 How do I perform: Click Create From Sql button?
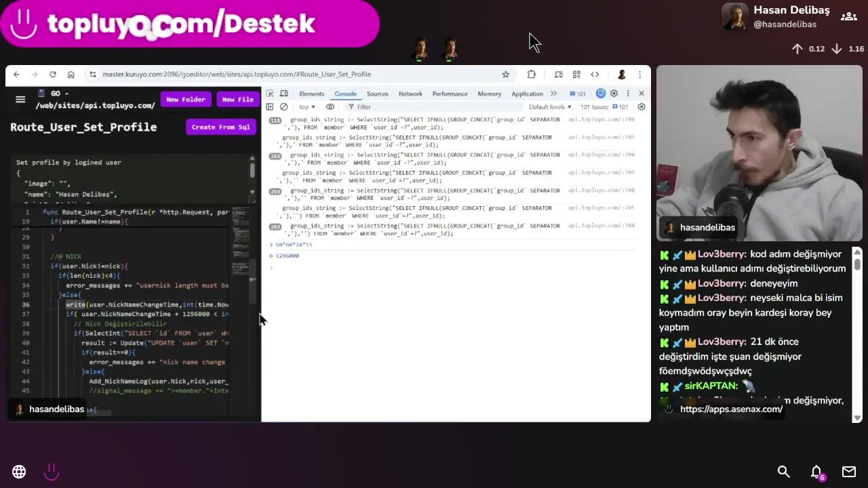pos(221,127)
